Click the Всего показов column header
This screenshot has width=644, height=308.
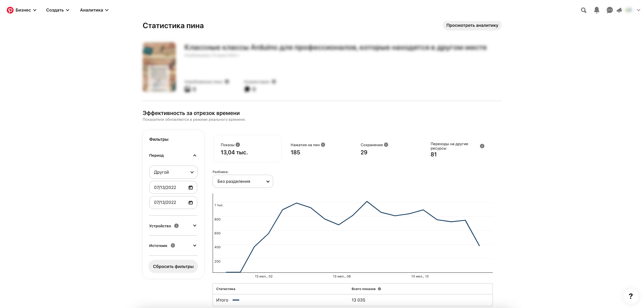(363, 289)
